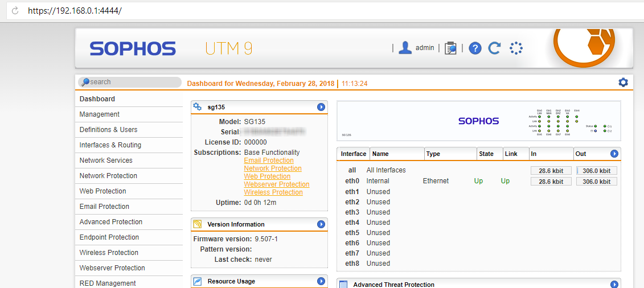Click eth0 In 28.6 kbit value
The width and height of the screenshot is (644, 288).
(551, 182)
